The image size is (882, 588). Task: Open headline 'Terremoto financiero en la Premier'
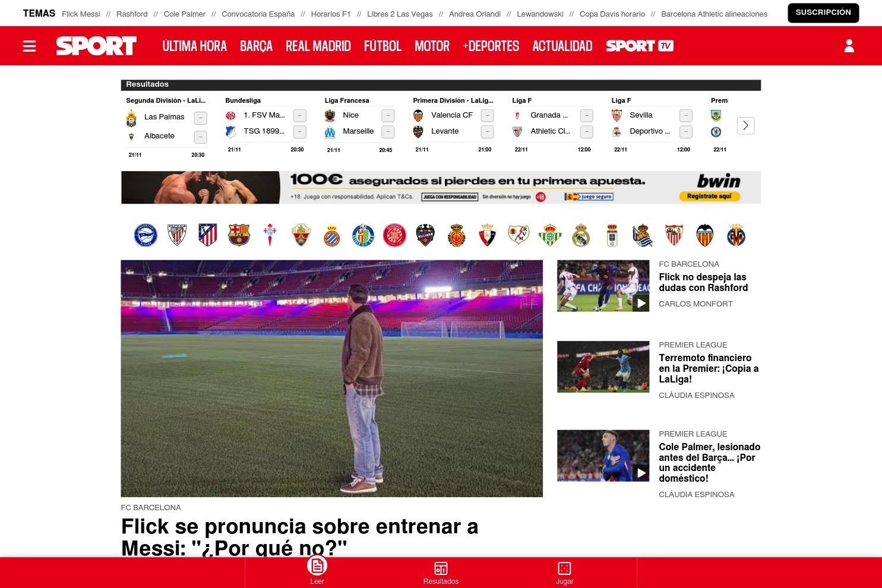(x=709, y=368)
